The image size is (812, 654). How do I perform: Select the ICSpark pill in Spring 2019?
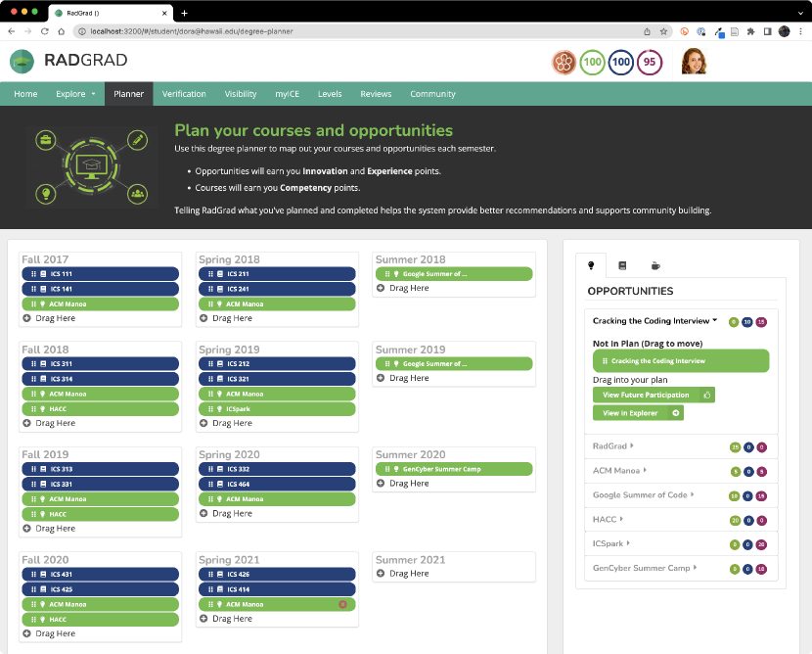277,409
